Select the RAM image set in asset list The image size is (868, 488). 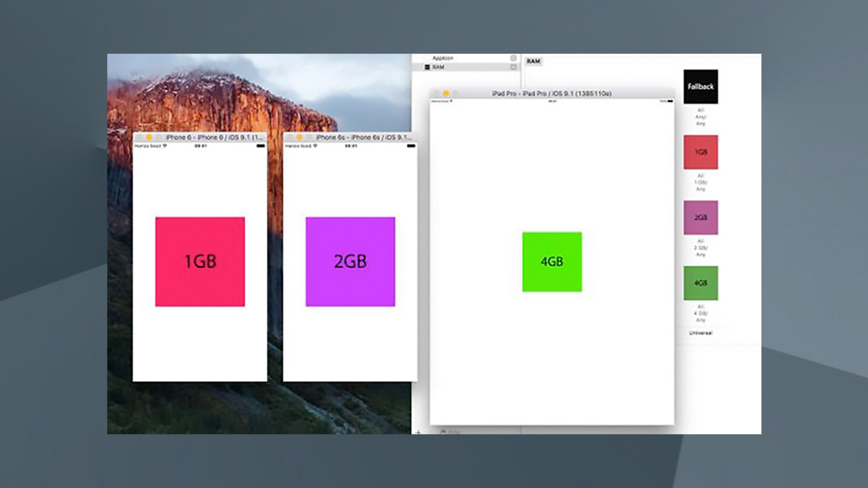[x=439, y=67]
